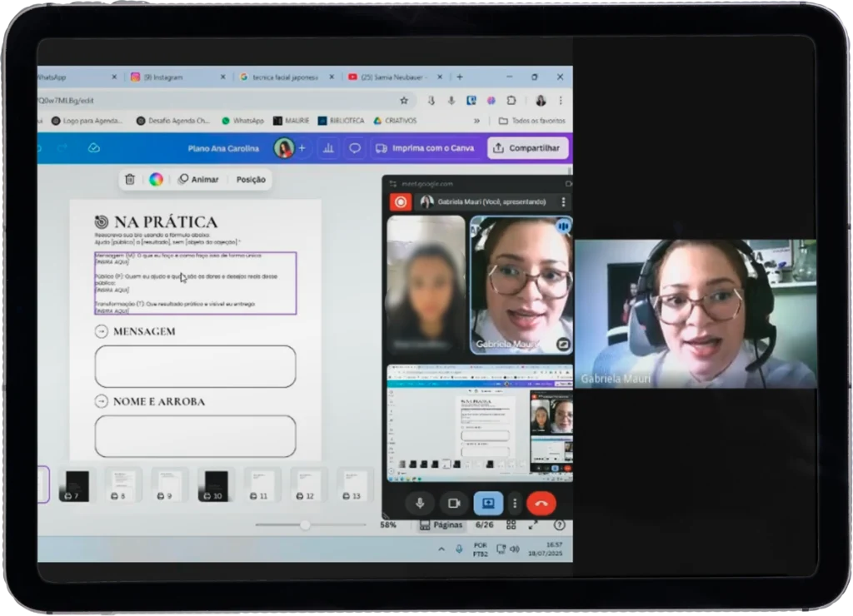
Task: Switch to the Samia Neubauer YouTube tab
Action: [396, 77]
